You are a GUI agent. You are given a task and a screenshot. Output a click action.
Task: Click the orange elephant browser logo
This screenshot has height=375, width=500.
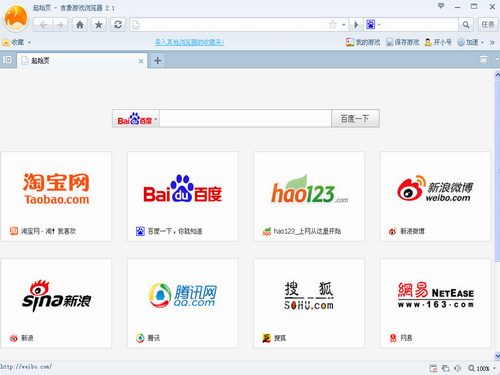pyautogui.click(x=15, y=18)
